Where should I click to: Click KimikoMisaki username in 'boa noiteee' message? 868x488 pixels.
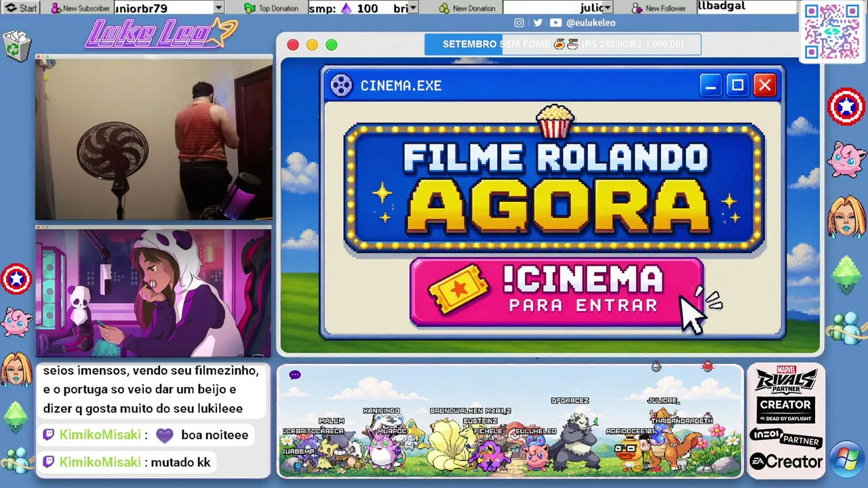(x=100, y=435)
